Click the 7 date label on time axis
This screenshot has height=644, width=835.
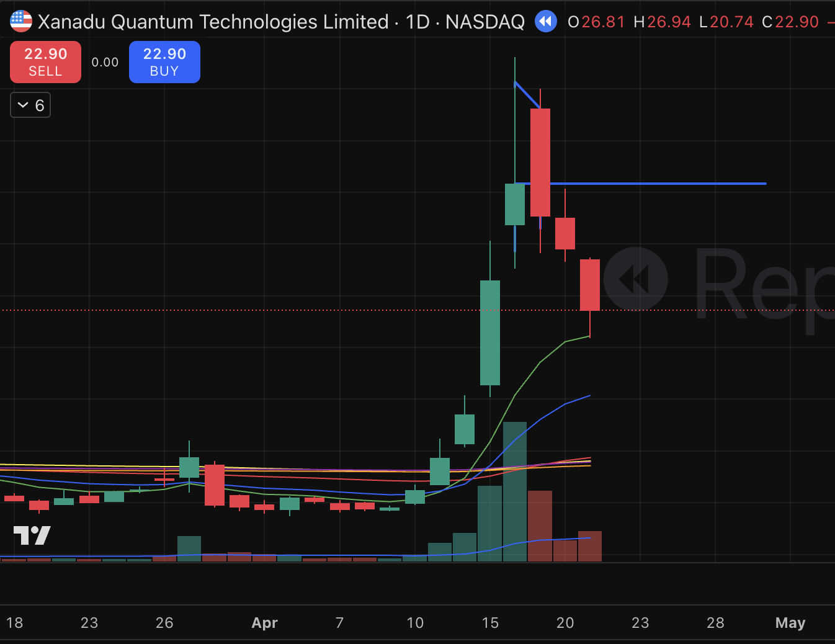click(339, 623)
